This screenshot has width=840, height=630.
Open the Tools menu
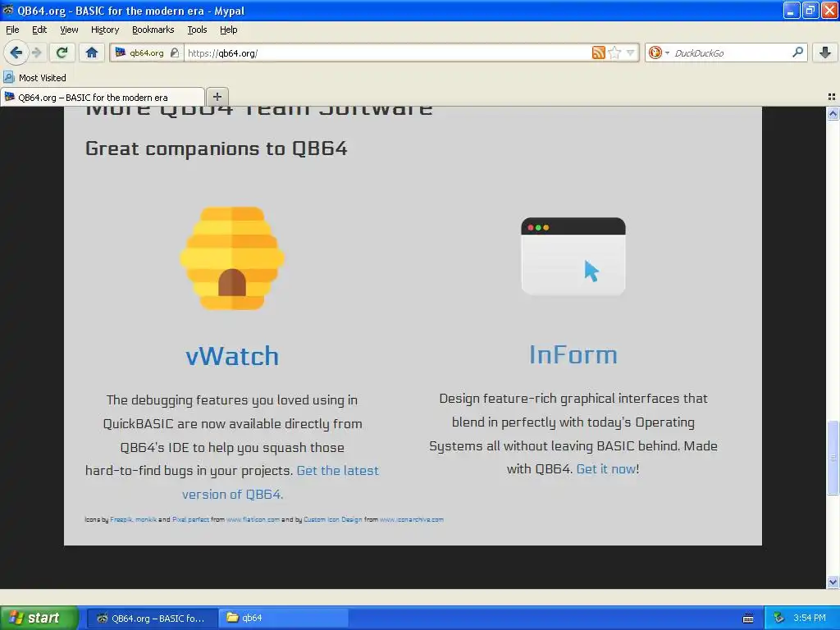pos(197,30)
